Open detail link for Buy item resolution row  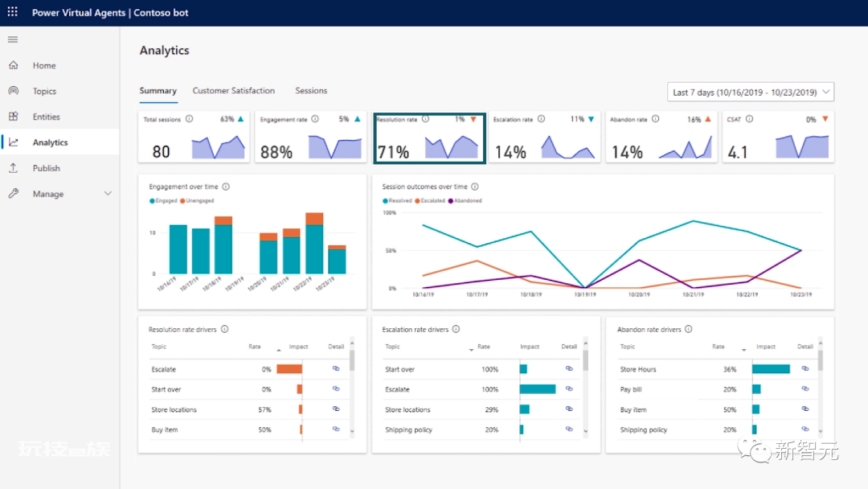336,429
